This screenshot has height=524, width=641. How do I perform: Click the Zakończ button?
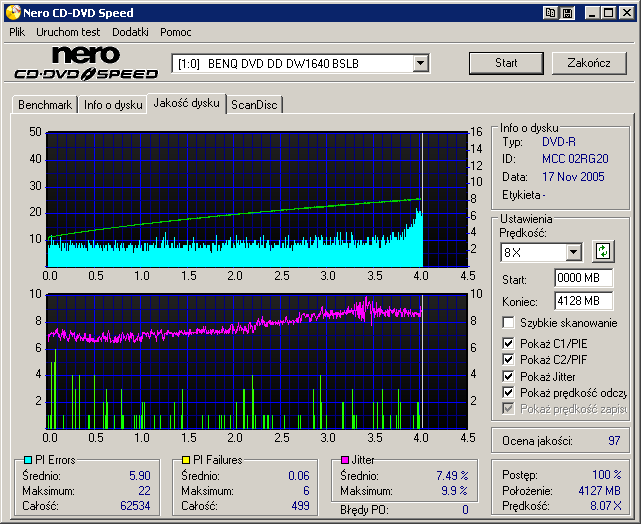point(589,63)
